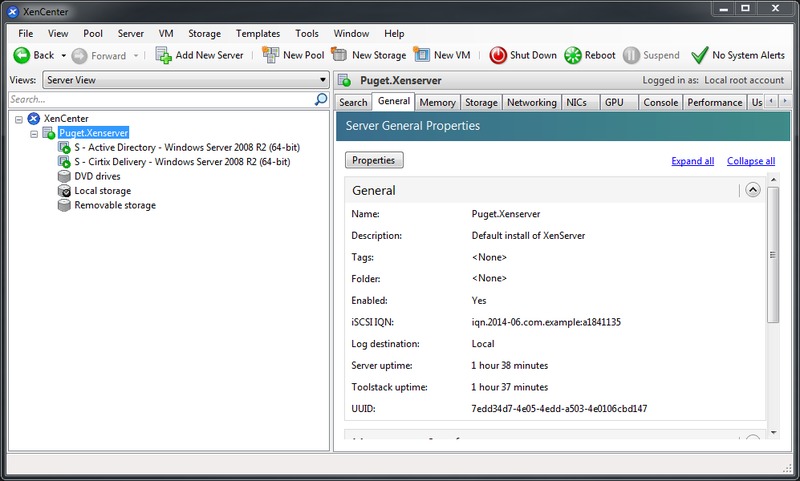Click the New Storage toolbar icon
This screenshot has height=481, width=800.
click(339, 56)
